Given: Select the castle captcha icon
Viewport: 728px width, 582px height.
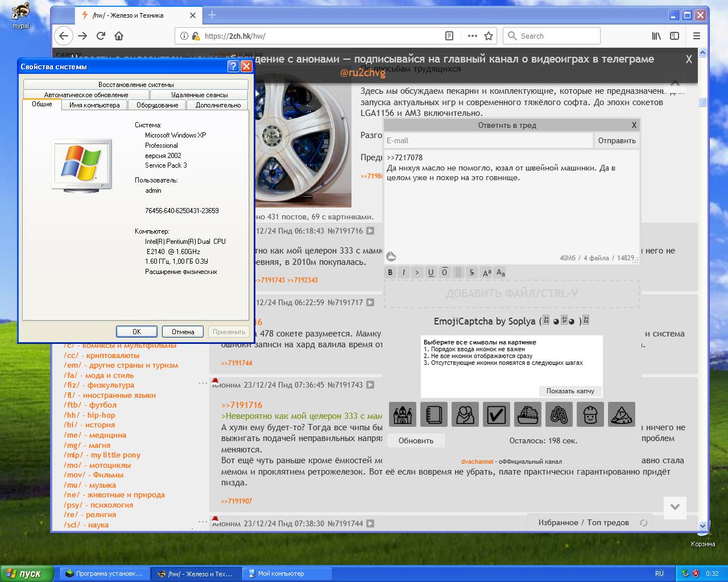Looking at the screenshot, I should [403, 414].
